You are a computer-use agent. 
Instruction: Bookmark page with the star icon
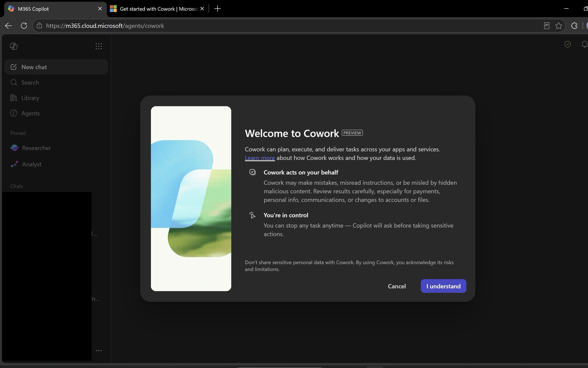[x=558, y=26]
